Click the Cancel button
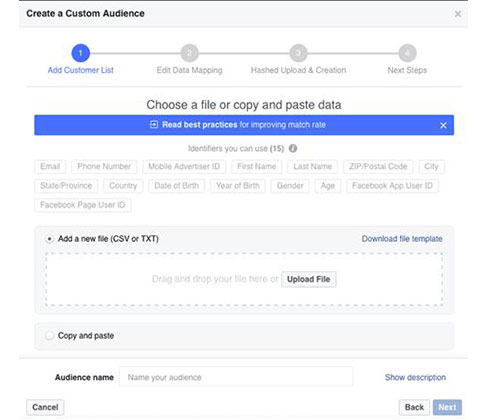The height and width of the screenshot is (420, 487). (x=45, y=407)
